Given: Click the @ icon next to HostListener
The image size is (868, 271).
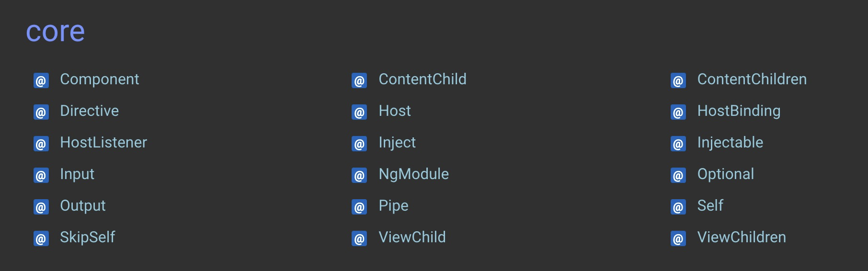Looking at the screenshot, I should (41, 144).
